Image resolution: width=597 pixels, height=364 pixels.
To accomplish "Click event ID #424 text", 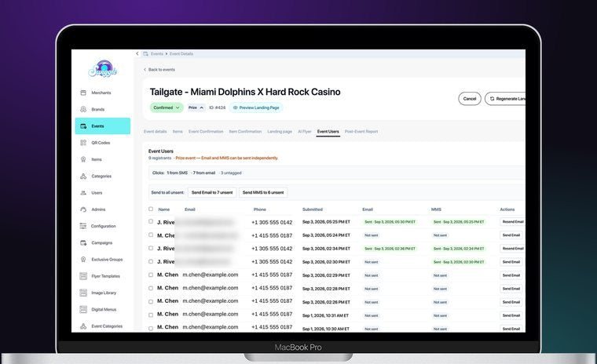I will 217,107.
